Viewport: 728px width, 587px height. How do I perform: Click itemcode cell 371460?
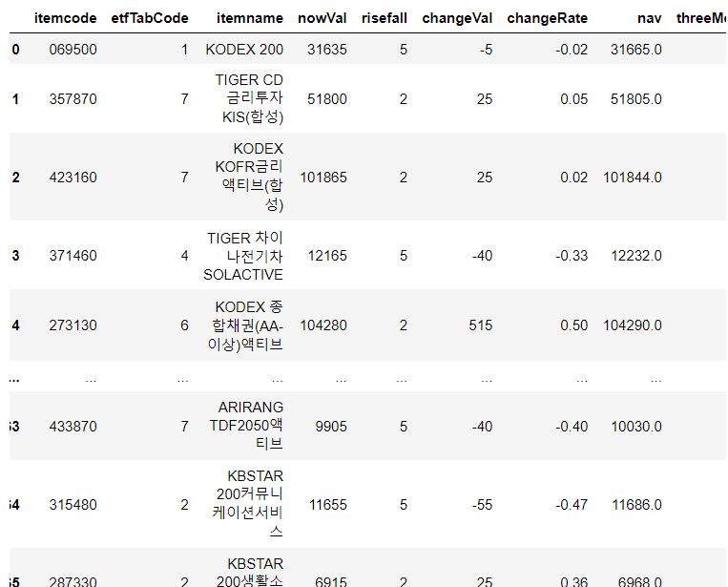click(x=73, y=256)
